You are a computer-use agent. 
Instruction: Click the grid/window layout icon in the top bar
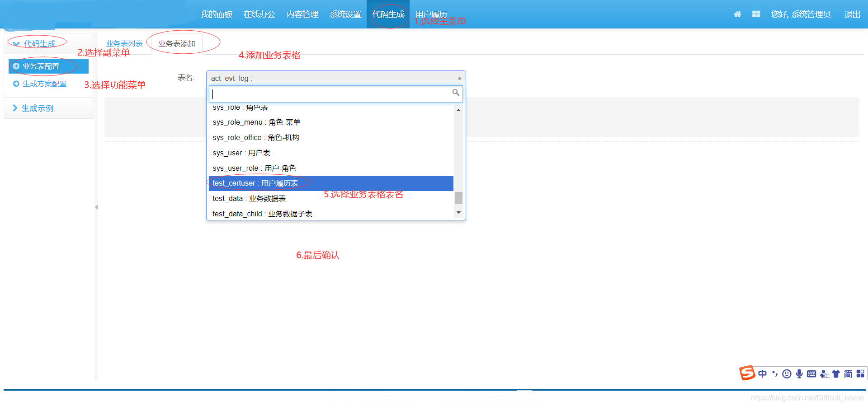[x=756, y=14]
